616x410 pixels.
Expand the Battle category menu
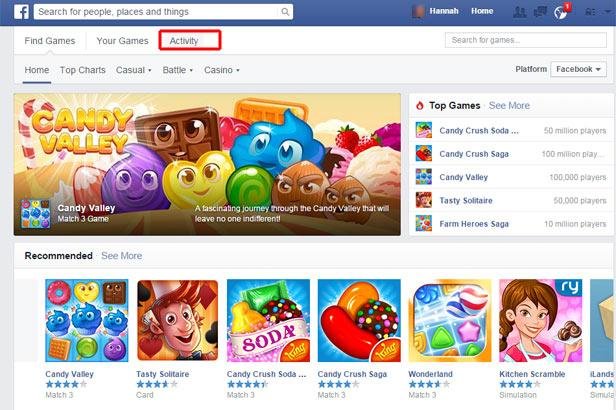[178, 70]
